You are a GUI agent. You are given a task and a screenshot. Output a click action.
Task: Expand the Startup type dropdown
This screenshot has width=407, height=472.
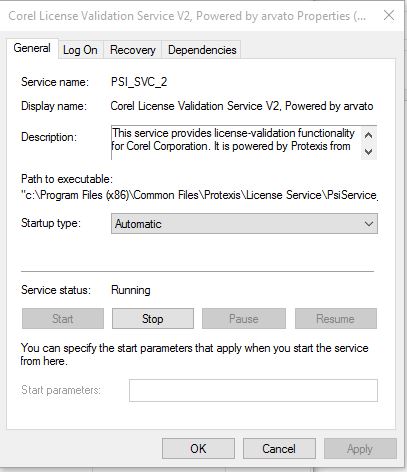pyautogui.click(x=244, y=224)
